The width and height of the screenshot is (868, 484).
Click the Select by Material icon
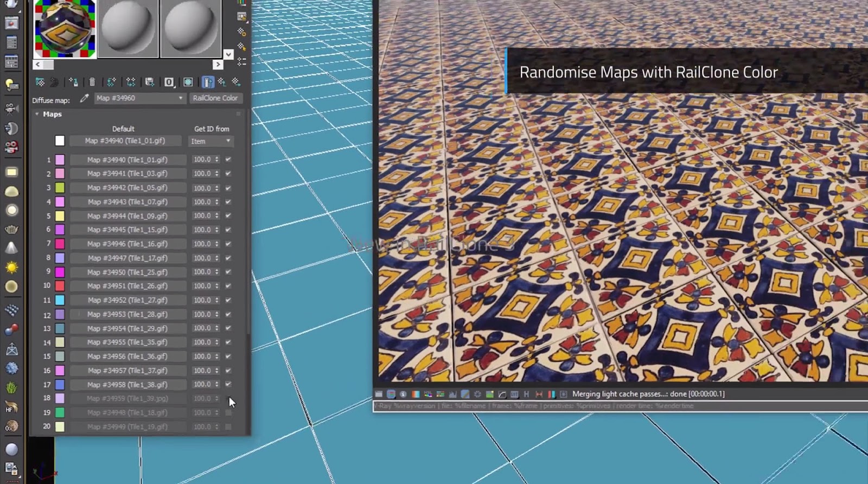242,47
